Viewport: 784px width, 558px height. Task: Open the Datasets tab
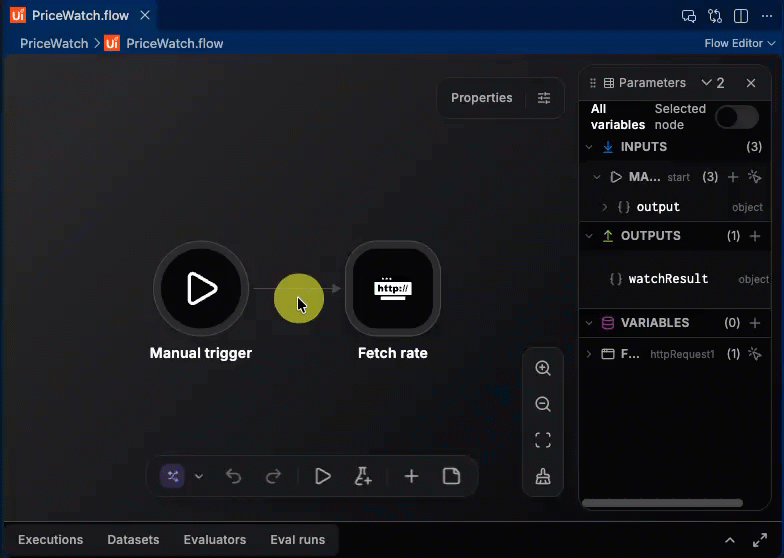(x=133, y=540)
